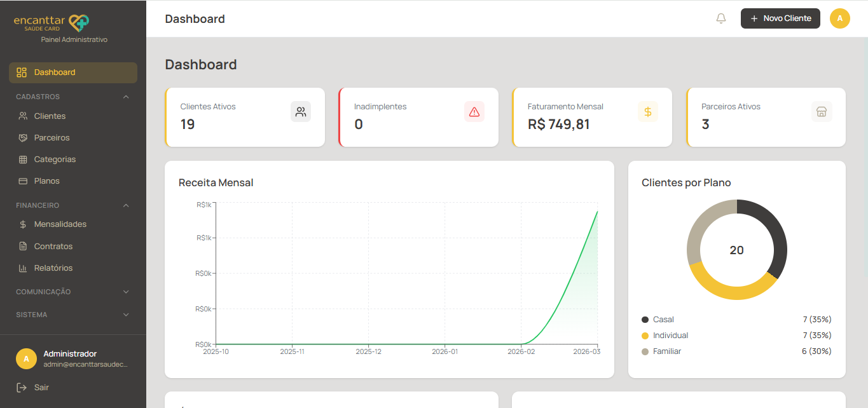Click the Encanttar Saúde Card logo
Screen dimensions: 868x408
pyautogui.click(x=52, y=23)
